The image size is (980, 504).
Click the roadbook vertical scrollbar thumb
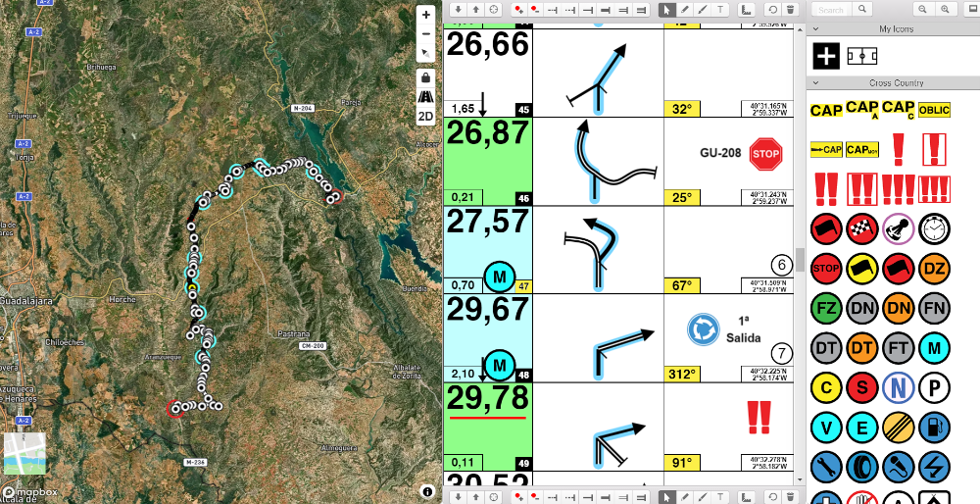(800, 260)
